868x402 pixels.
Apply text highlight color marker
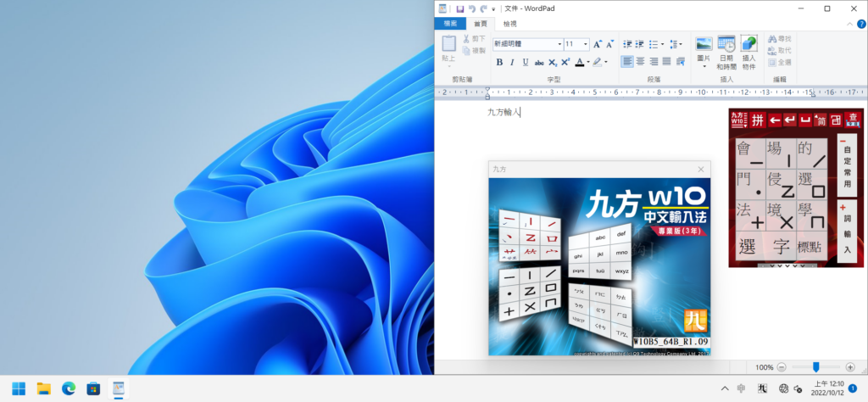598,62
